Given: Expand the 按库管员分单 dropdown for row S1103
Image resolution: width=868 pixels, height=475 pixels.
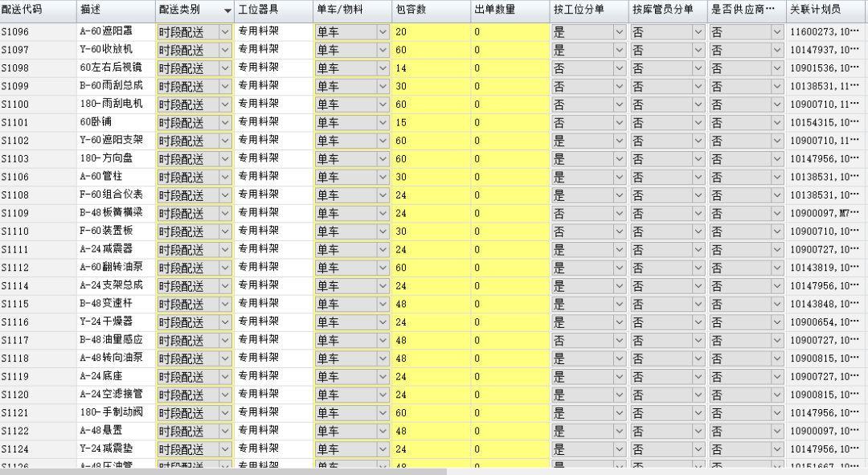Looking at the screenshot, I should (x=698, y=159).
